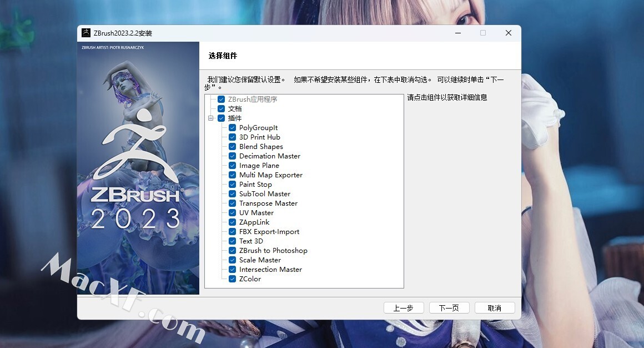Select the Paint Stop label
The height and width of the screenshot is (348, 644).
pyautogui.click(x=255, y=184)
